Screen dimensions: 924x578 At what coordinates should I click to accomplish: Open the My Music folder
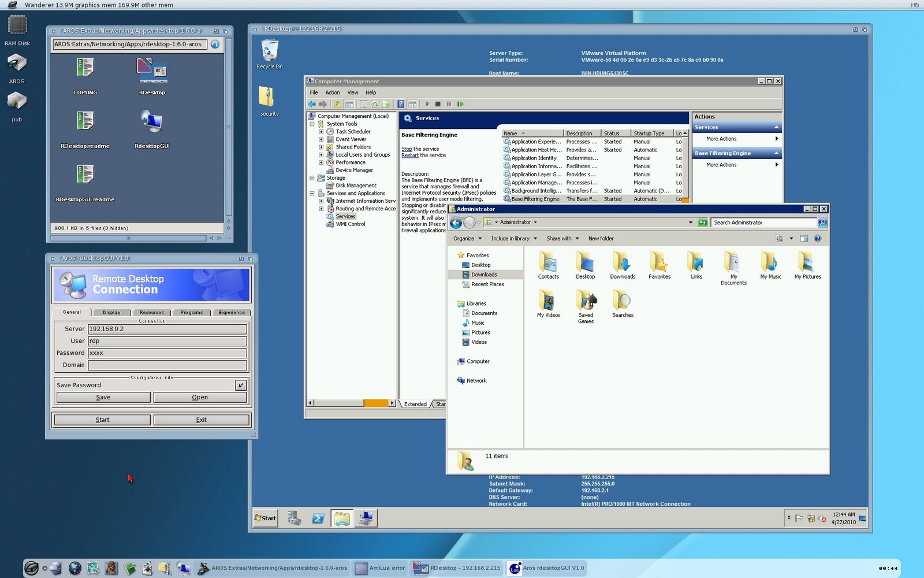770,266
